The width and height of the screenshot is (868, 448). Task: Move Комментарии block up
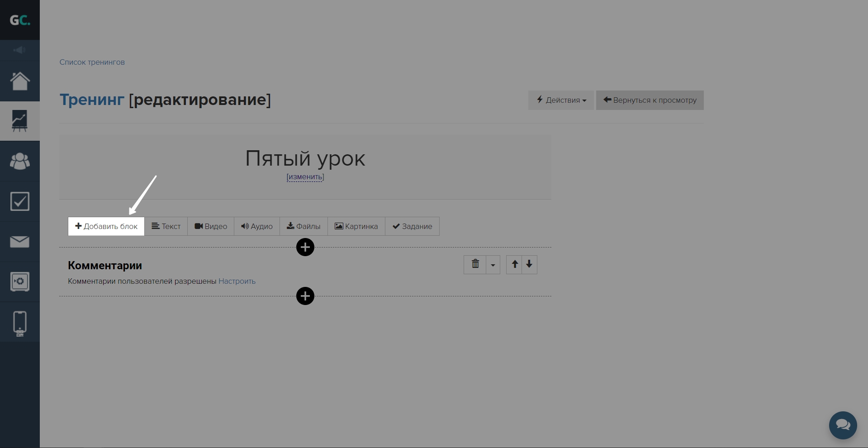(514, 264)
